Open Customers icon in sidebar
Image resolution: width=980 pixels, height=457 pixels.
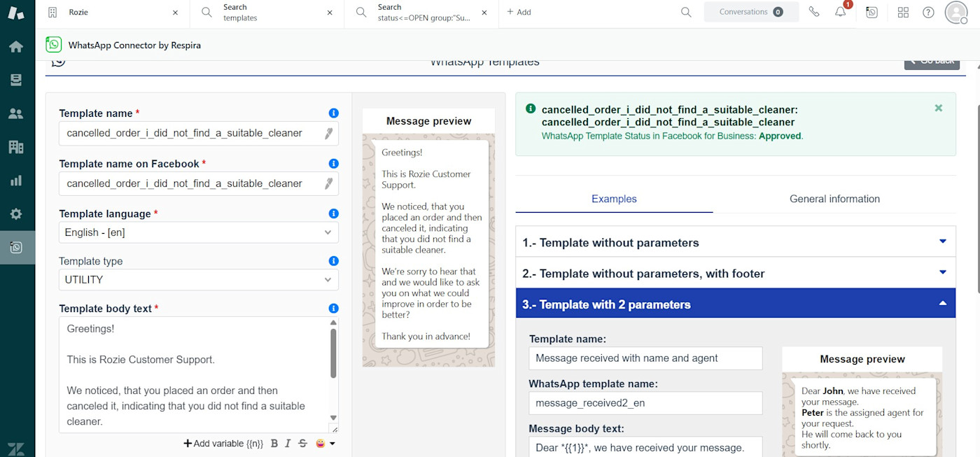(x=15, y=113)
